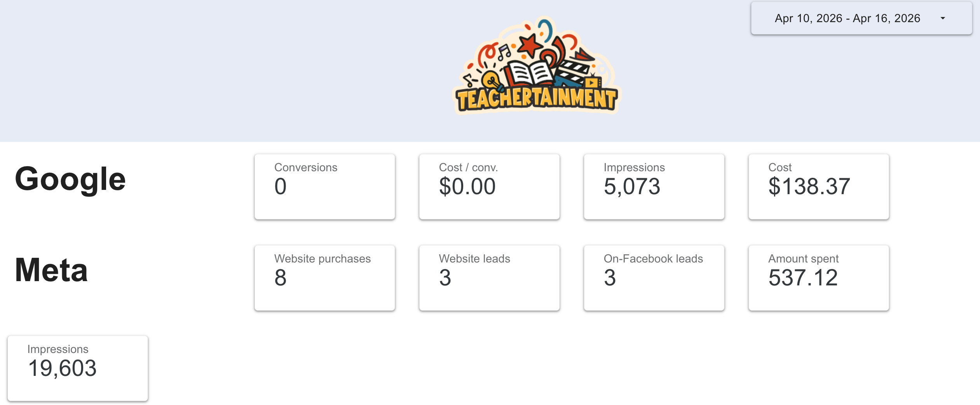Select the Google Cost card showing $138.37
The width and height of the screenshot is (980, 405).
(818, 186)
